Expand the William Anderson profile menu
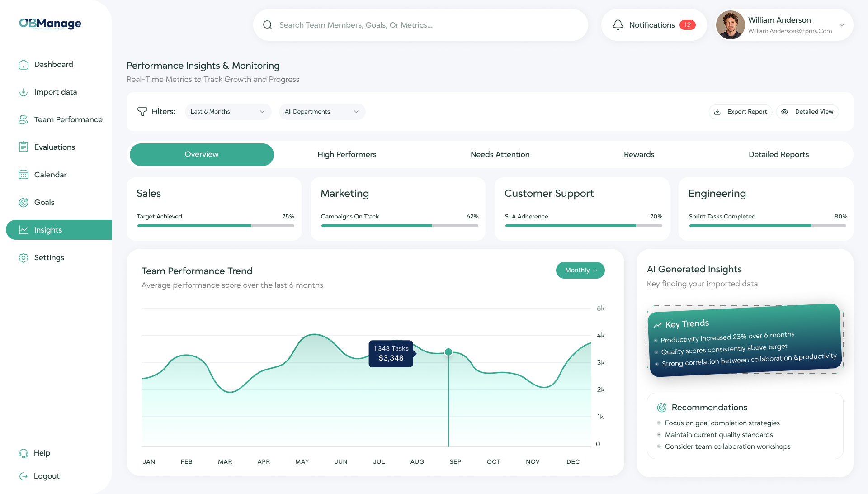This screenshot has height=494, width=868. pos(841,25)
